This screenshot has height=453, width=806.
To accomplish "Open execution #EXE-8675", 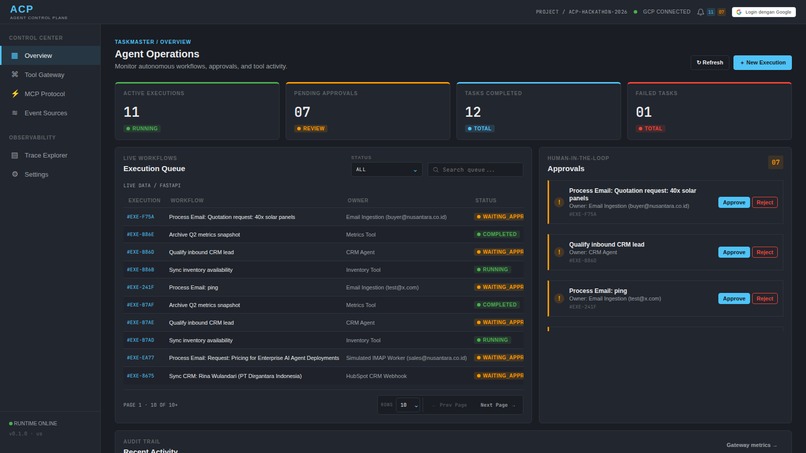I will click(x=140, y=376).
